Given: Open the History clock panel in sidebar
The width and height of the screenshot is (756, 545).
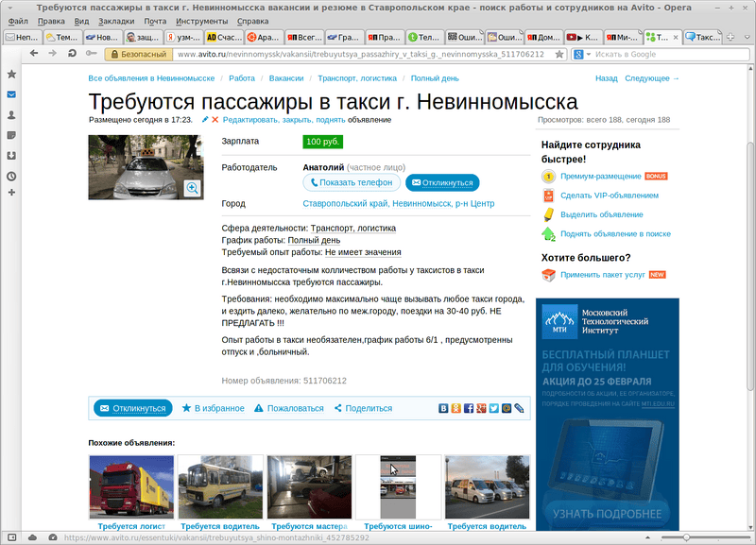Looking at the screenshot, I should click(x=11, y=176).
